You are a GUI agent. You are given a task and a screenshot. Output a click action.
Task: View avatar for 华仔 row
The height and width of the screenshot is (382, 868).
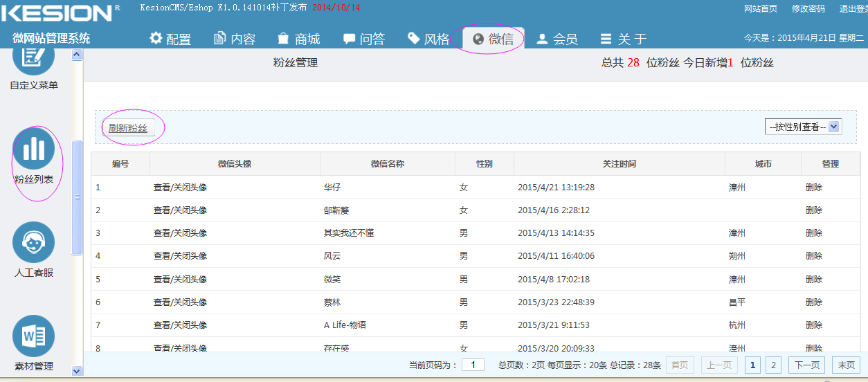(180, 187)
